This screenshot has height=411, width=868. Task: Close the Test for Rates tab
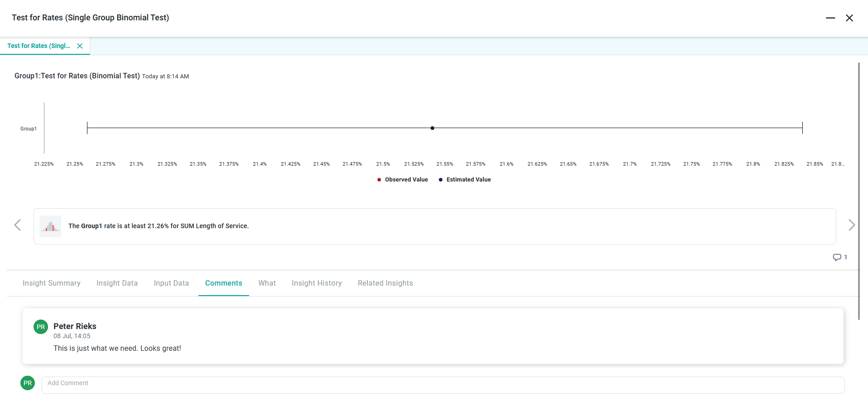tap(80, 46)
